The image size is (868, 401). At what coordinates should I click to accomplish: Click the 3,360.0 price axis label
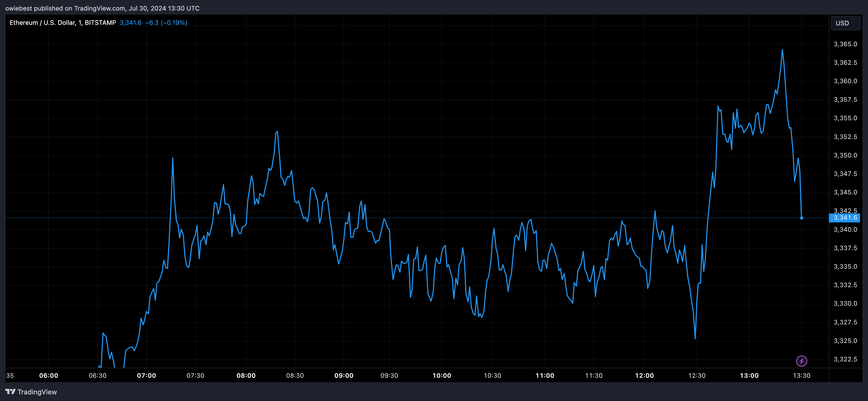845,81
